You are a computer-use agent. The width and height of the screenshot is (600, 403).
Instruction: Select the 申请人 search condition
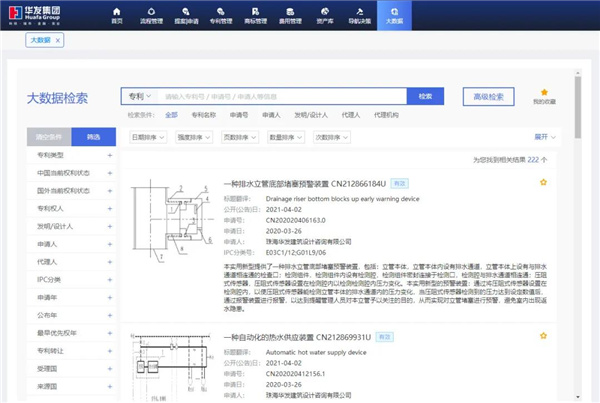pos(271,115)
